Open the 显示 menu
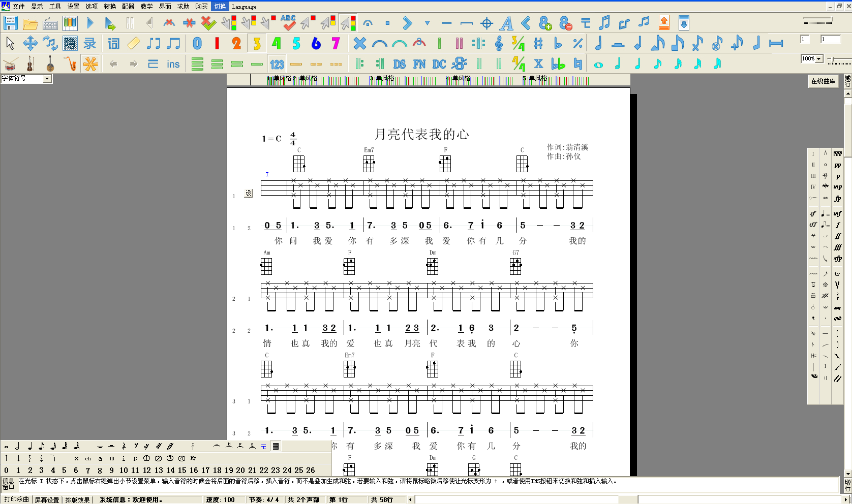Viewport: 852px width, 504px height. (x=37, y=7)
